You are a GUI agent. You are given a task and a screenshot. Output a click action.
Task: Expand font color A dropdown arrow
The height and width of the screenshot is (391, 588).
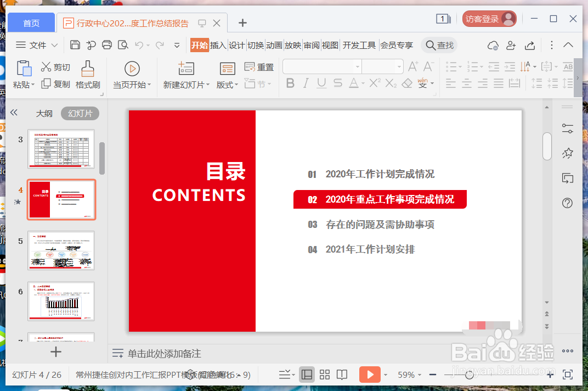pos(363,83)
